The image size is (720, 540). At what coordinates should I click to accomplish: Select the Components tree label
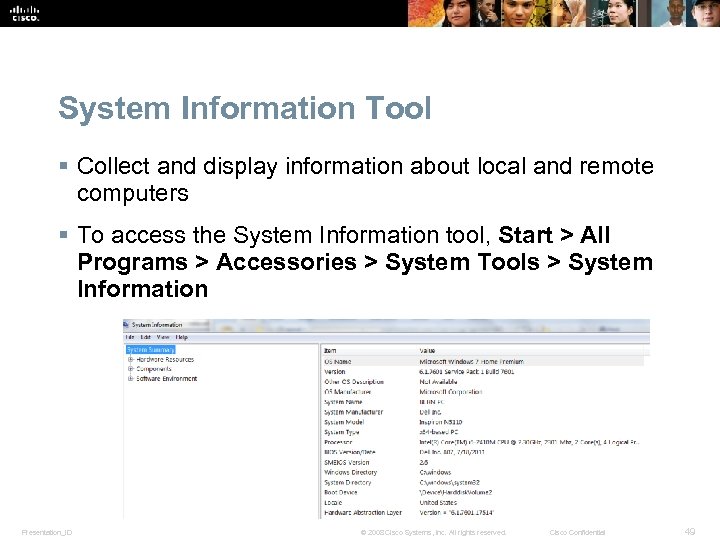(154, 369)
